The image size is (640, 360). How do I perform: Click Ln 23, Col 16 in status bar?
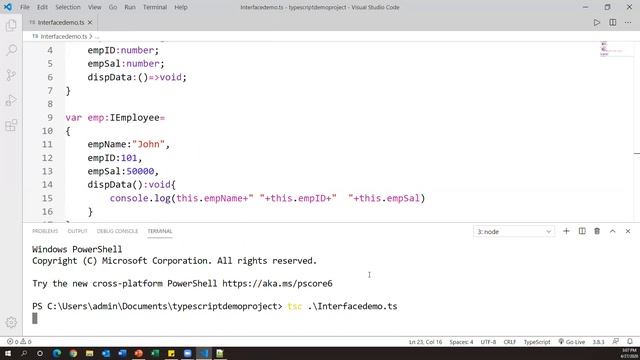tap(425, 342)
